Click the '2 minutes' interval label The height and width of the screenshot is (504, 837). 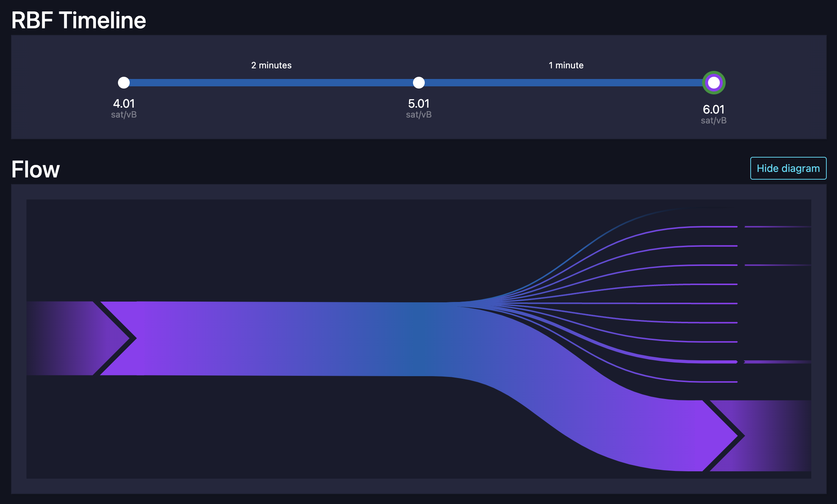[x=271, y=65]
